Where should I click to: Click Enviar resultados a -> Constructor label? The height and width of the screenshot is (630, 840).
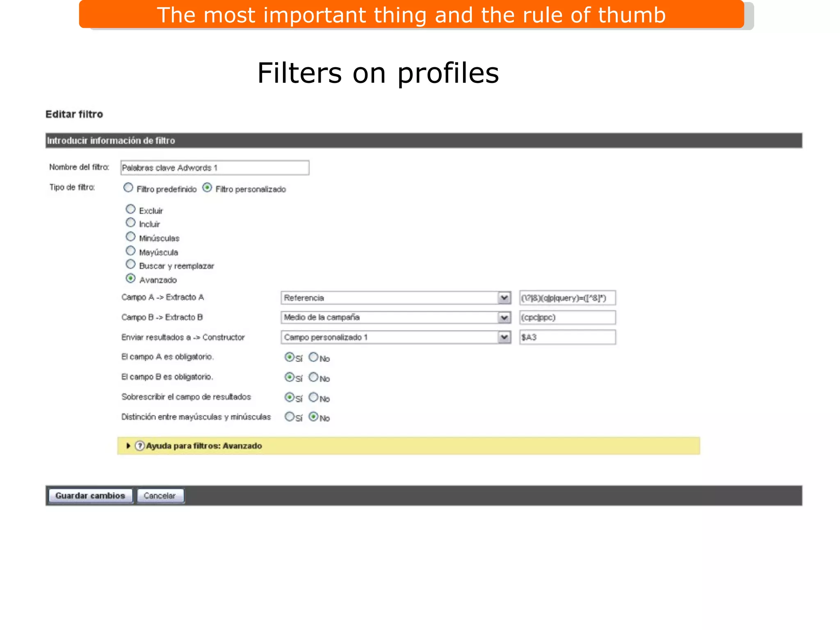[183, 337]
